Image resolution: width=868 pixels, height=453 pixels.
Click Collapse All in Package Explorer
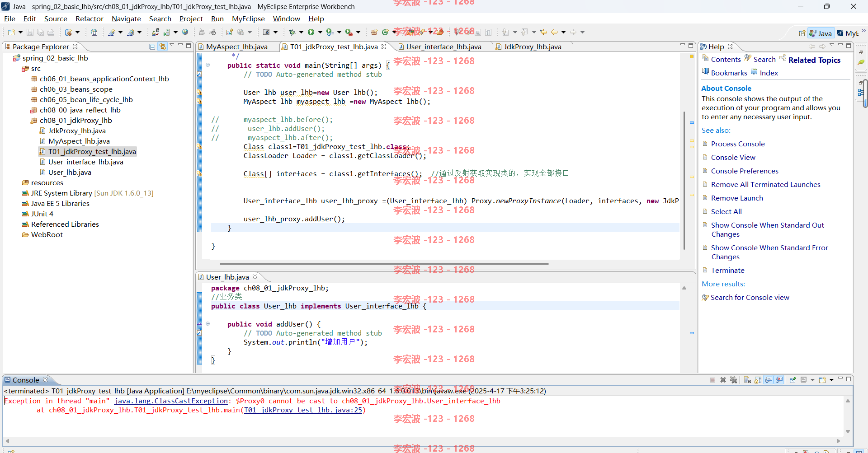152,47
